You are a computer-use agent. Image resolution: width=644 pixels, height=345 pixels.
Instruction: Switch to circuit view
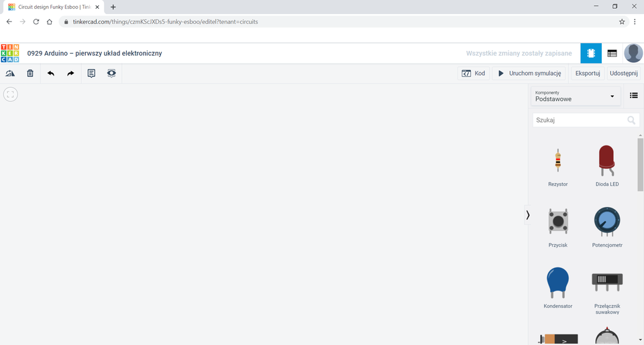tap(591, 53)
